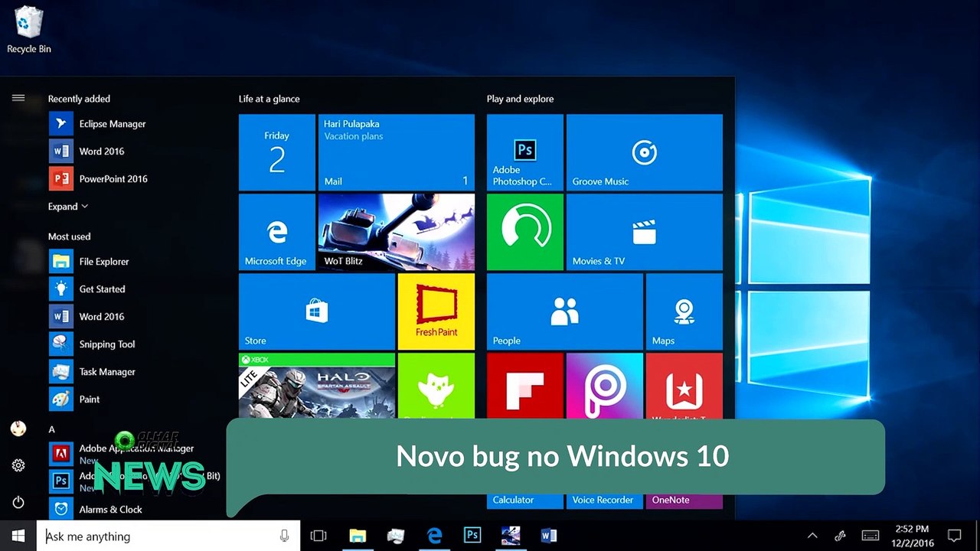Launch Adobe Photoshop tile
980x551 pixels.
(x=525, y=152)
